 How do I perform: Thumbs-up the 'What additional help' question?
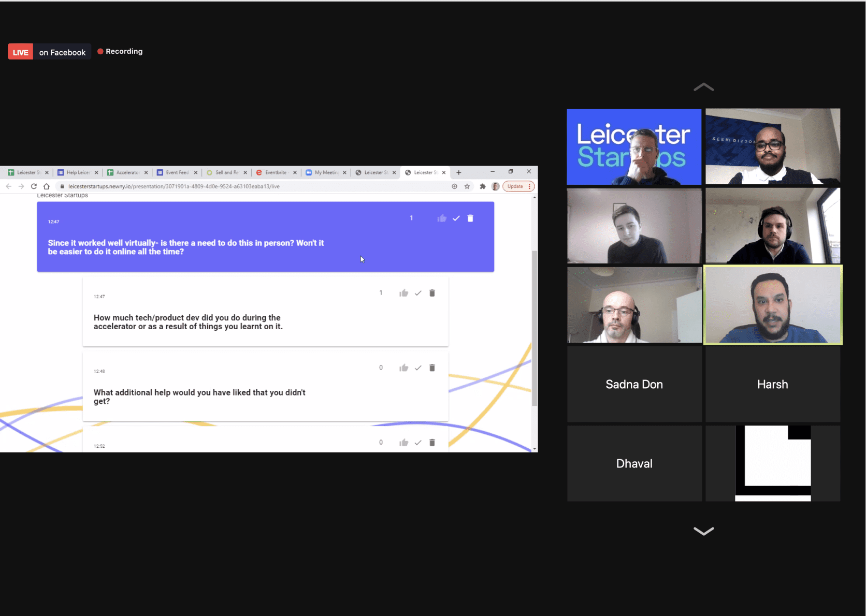[404, 368]
